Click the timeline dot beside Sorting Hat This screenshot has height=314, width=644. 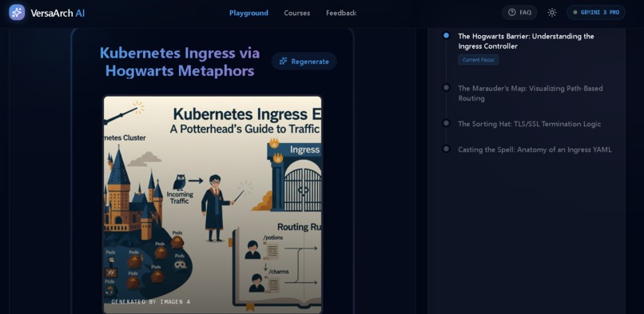(446, 123)
